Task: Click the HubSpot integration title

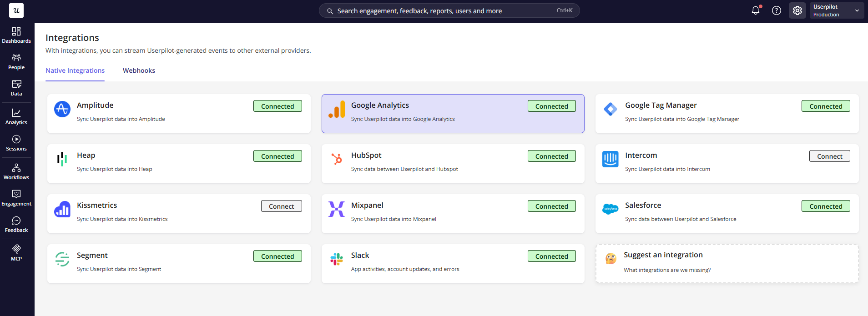Action: point(366,155)
